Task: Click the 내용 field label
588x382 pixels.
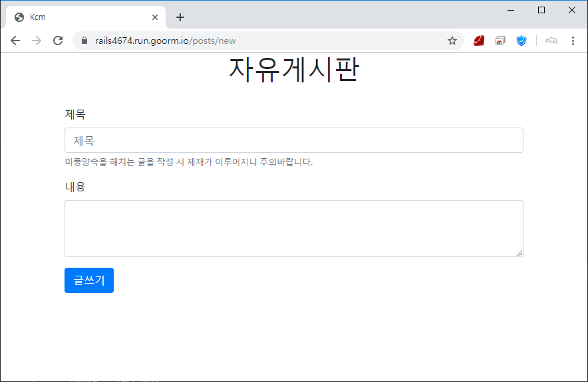Action: pyautogui.click(x=75, y=187)
